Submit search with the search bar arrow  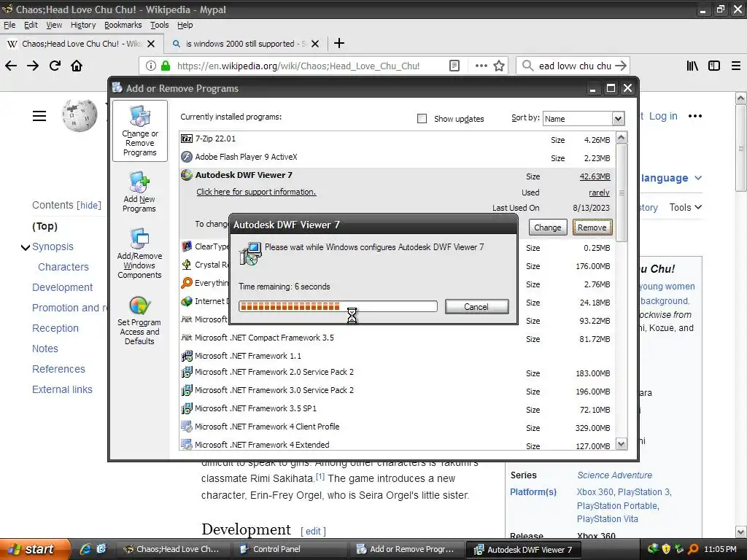620,66
